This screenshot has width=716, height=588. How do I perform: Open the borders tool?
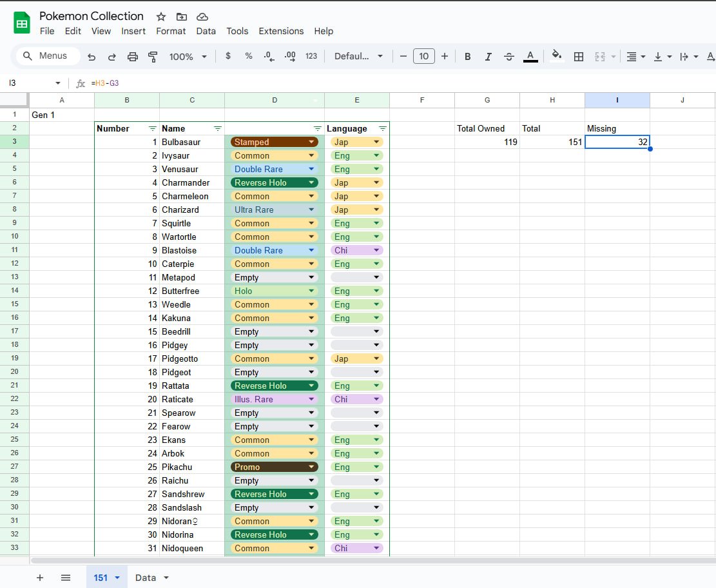point(578,56)
